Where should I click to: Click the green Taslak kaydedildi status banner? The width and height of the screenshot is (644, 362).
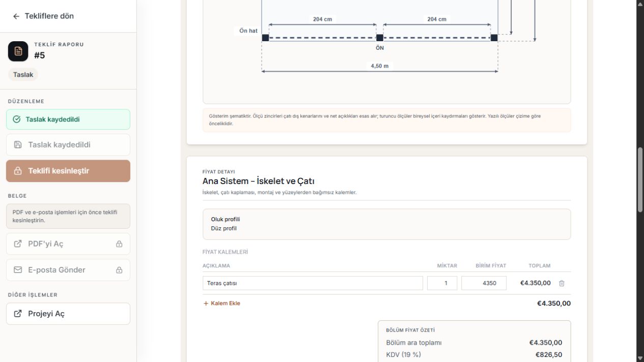click(x=68, y=119)
